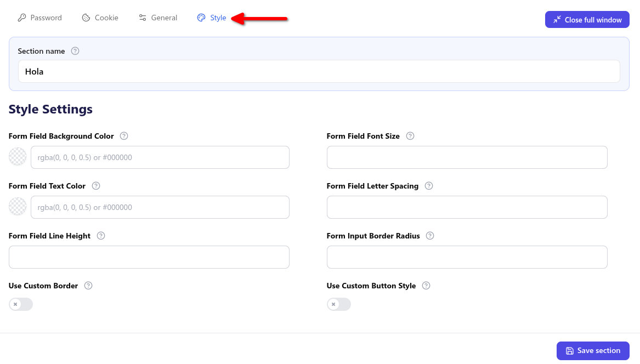This screenshot has width=640, height=364.
Task: Click help icon next to Form Field Line Height
Action: coord(101,236)
